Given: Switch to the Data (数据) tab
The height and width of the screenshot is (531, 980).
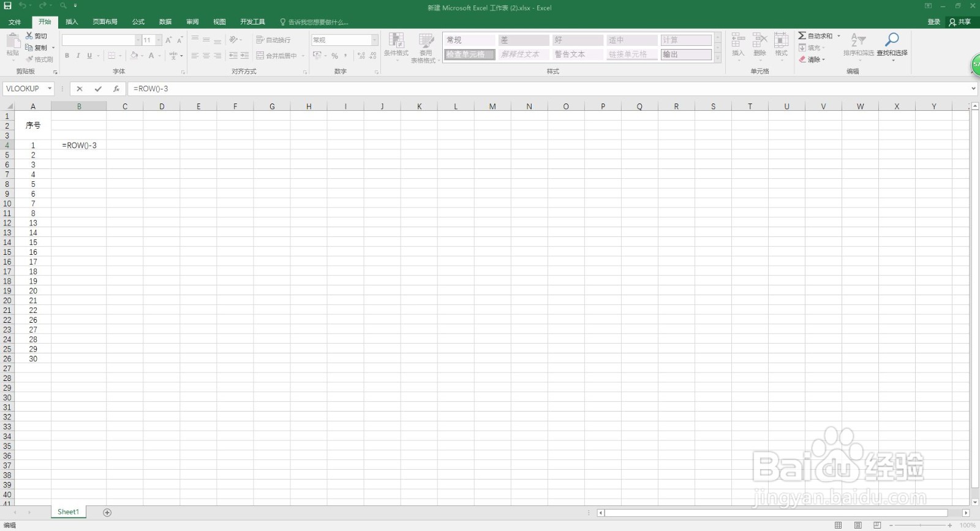Looking at the screenshot, I should point(165,21).
